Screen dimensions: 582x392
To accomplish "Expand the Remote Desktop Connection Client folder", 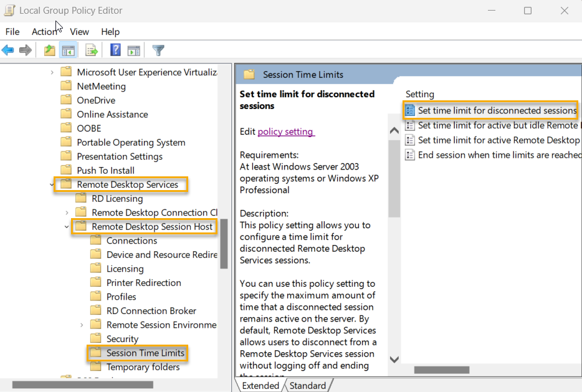I will click(67, 213).
